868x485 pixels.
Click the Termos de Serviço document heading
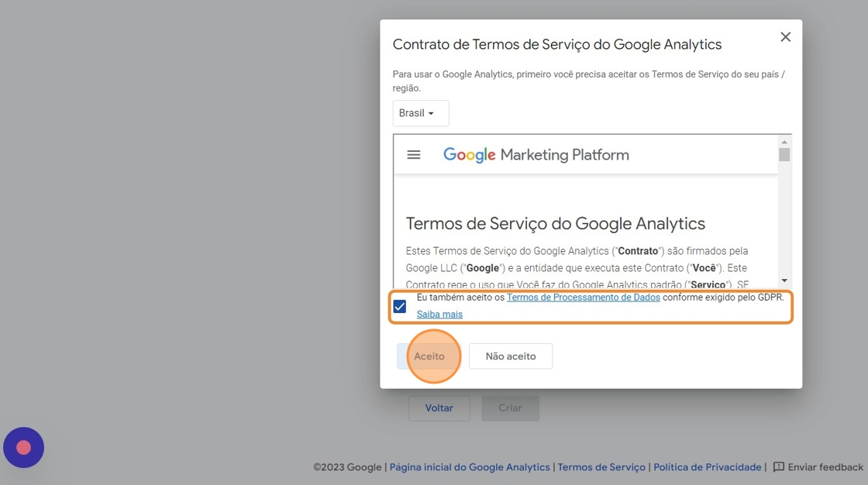tap(555, 224)
